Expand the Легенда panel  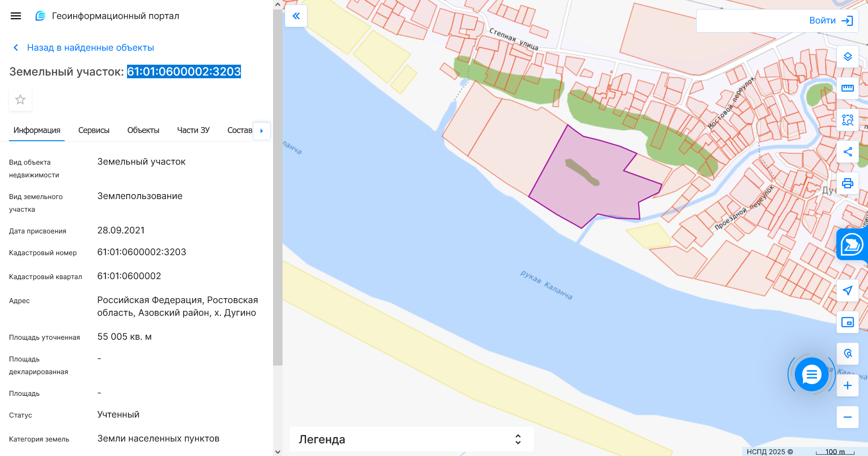click(x=518, y=439)
